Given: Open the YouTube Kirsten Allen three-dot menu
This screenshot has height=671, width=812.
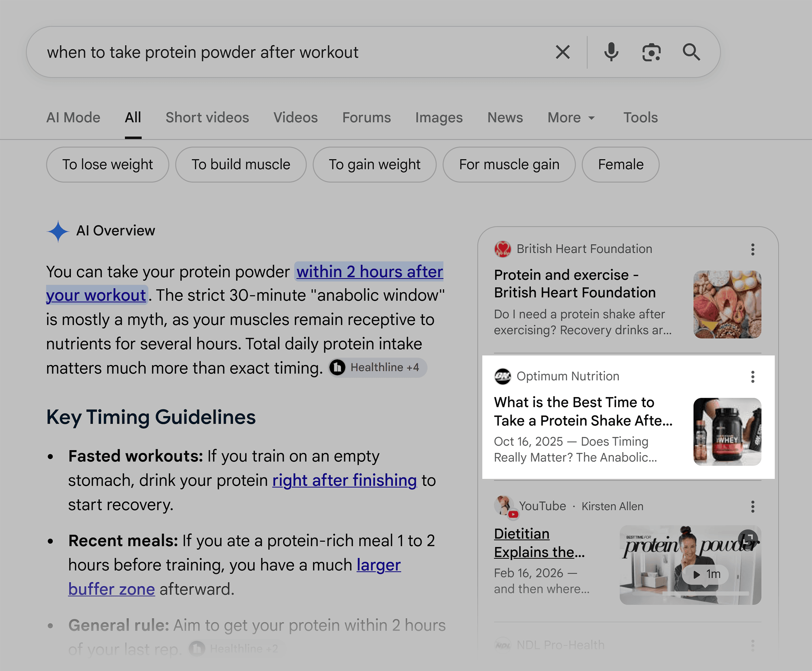Looking at the screenshot, I should [x=753, y=506].
